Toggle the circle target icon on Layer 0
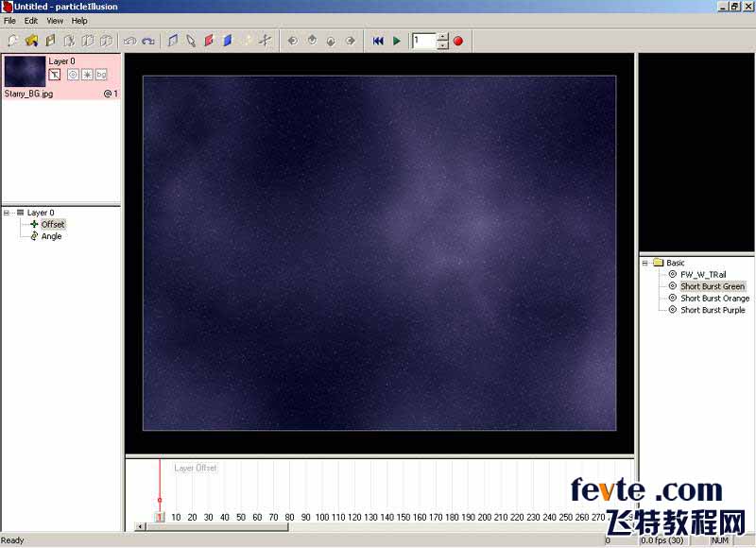 click(x=73, y=74)
